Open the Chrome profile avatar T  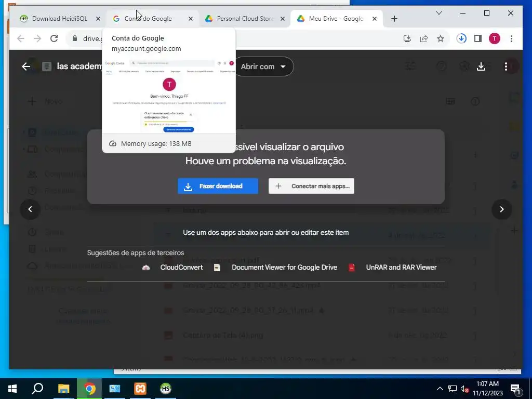pos(495,38)
